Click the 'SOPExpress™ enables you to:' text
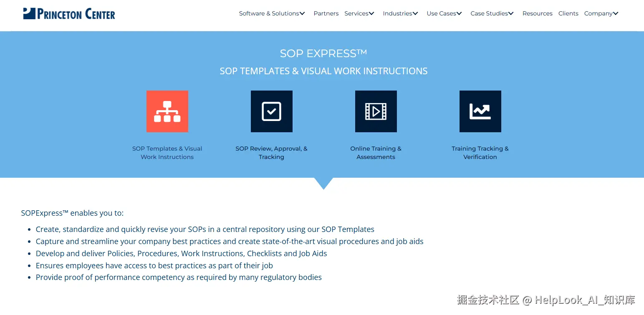Screen dimensions: 644x315 pyautogui.click(x=72, y=213)
